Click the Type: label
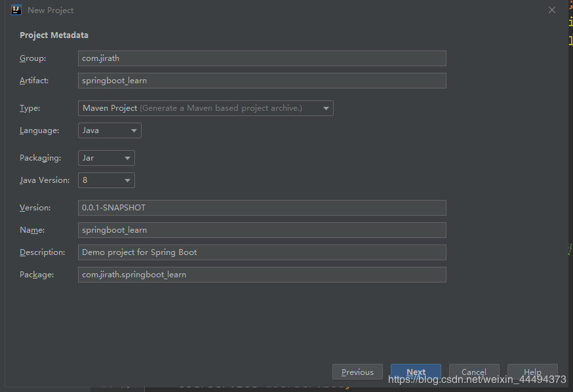Viewport: 573px width, 392px height. point(30,108)
